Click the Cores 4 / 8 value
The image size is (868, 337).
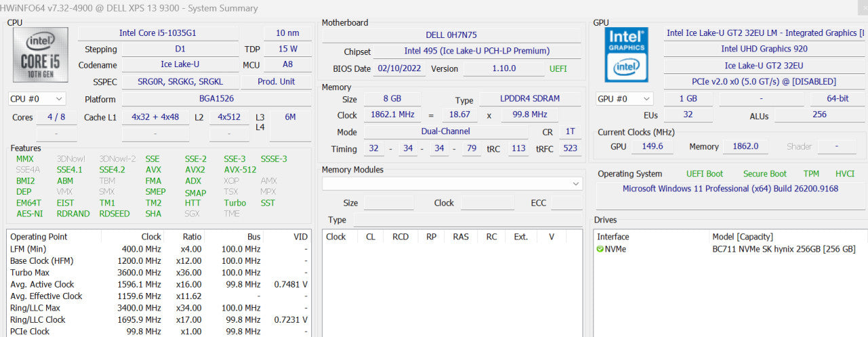(x=56, y=117)
